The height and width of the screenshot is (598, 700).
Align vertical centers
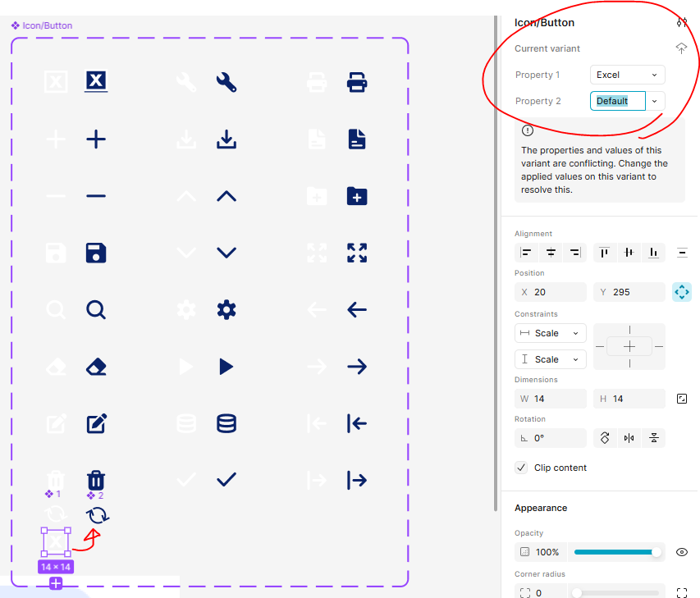tap(629, 253)
